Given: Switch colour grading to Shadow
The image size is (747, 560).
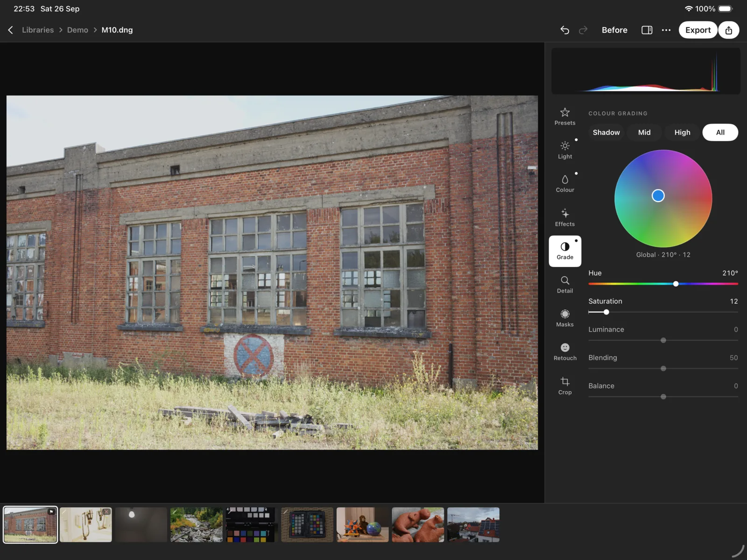Looking at the screenshot, I should coord(606,133).
